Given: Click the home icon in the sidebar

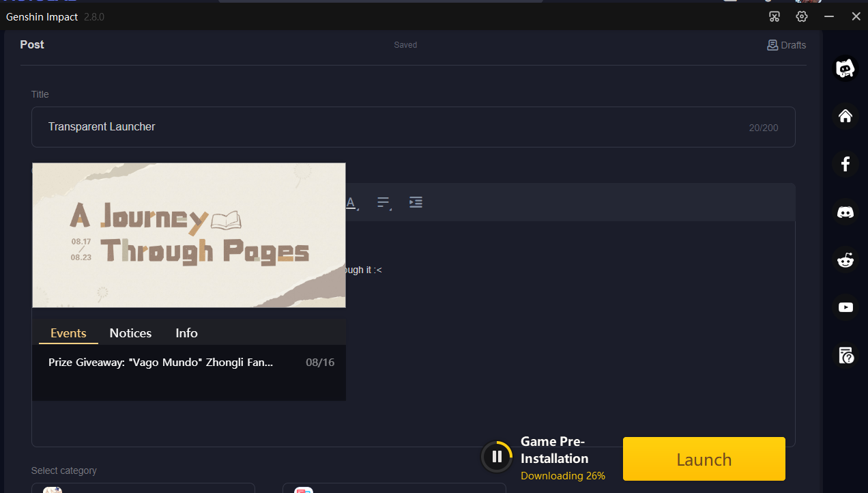Looking at the screenshot, I should coord(845,116).
